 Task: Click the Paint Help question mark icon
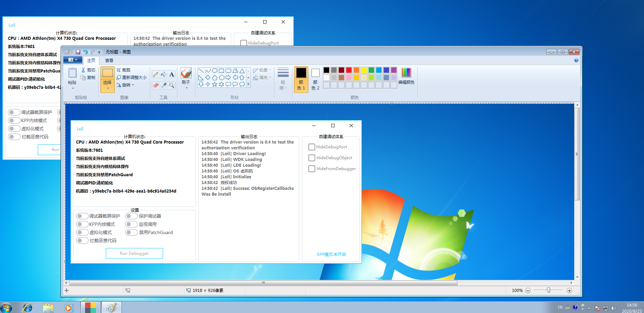576,60
